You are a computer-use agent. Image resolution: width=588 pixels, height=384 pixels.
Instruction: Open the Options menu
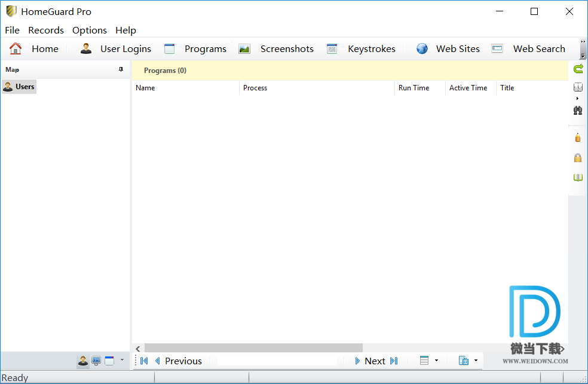[x=90, y=31]
